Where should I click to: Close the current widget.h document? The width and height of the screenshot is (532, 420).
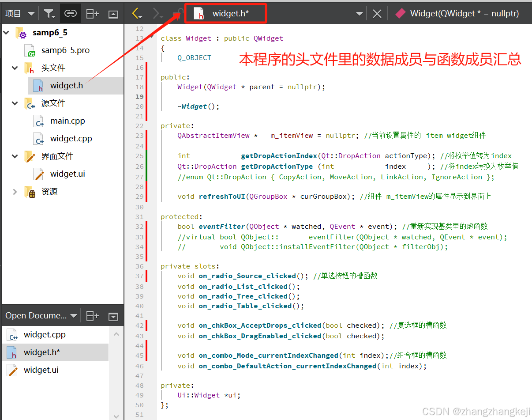(377, 14)
